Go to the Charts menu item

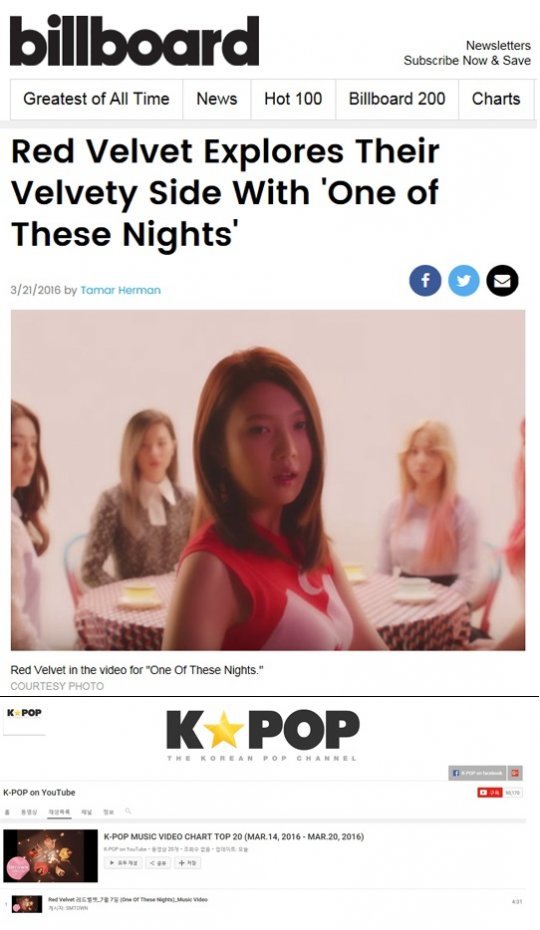coord(496,99)
